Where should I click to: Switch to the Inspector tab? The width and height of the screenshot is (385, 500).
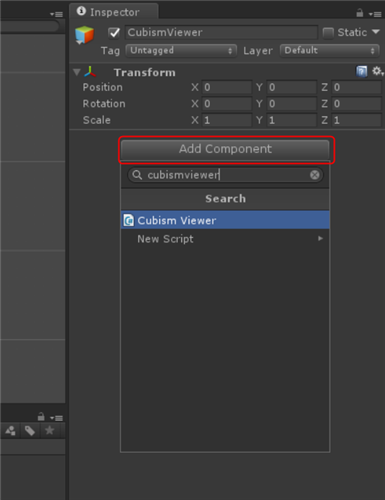tap(113, 12)
